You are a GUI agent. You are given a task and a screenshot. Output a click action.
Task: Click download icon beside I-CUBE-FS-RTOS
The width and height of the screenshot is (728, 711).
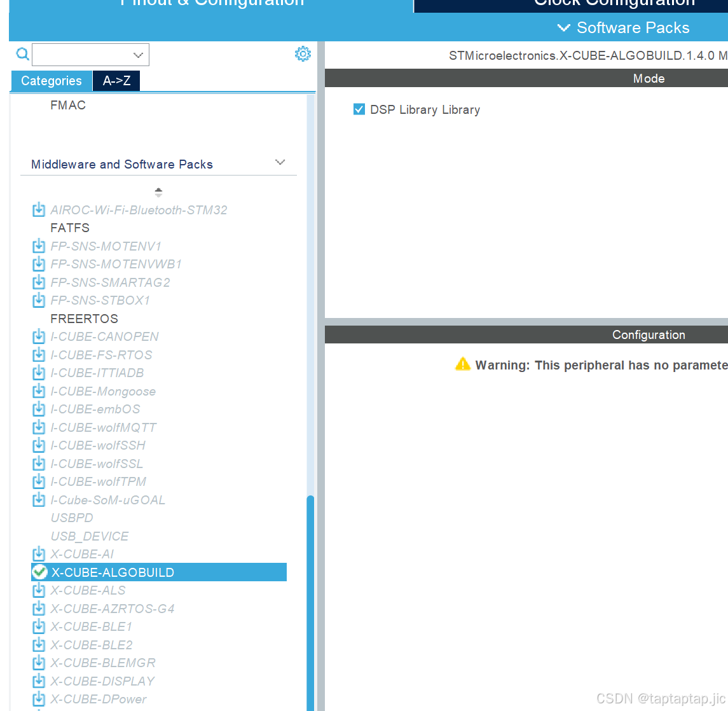[39, 354]
